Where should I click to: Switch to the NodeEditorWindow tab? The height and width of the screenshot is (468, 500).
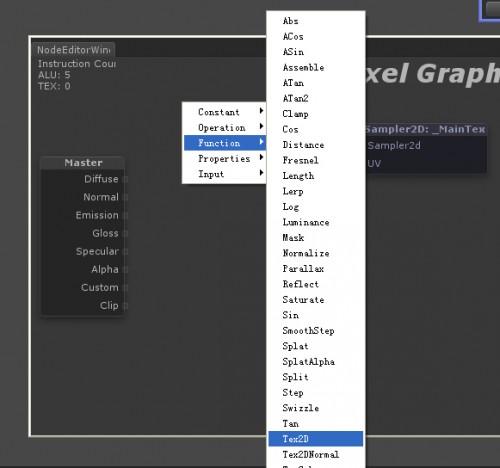(74, 50)
